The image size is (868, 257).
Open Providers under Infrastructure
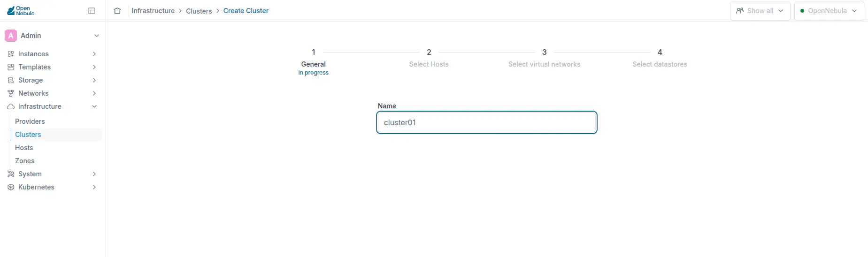[30, 121]
